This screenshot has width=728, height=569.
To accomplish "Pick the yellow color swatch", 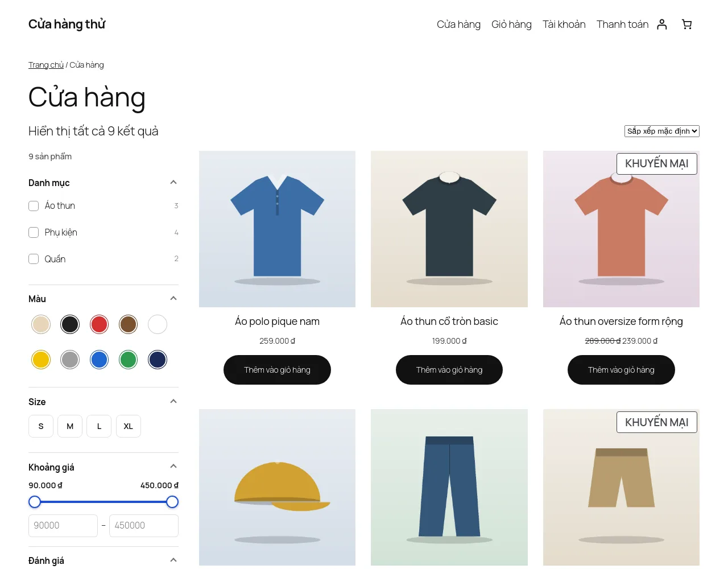I will 41,360.
